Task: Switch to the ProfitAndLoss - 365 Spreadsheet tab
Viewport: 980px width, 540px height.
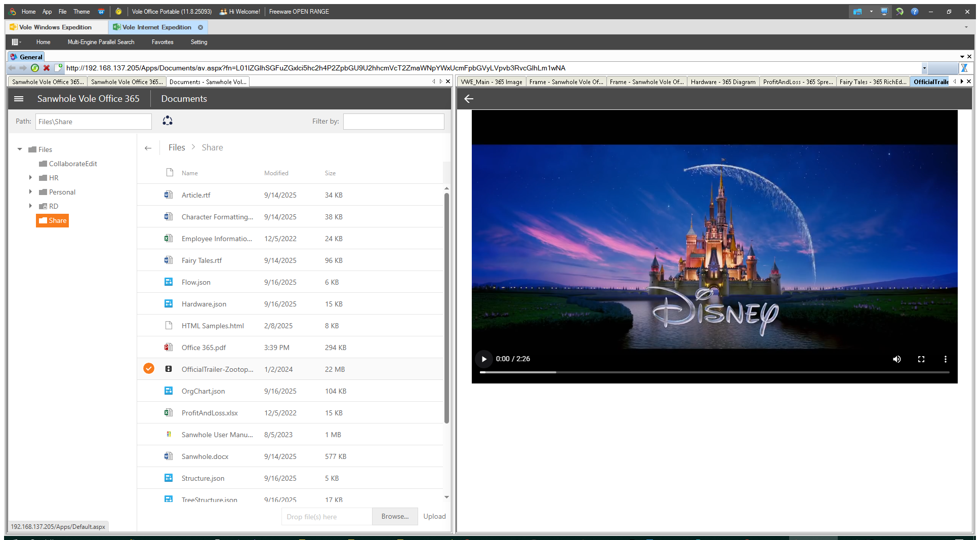Action: [x=797, y=82]
